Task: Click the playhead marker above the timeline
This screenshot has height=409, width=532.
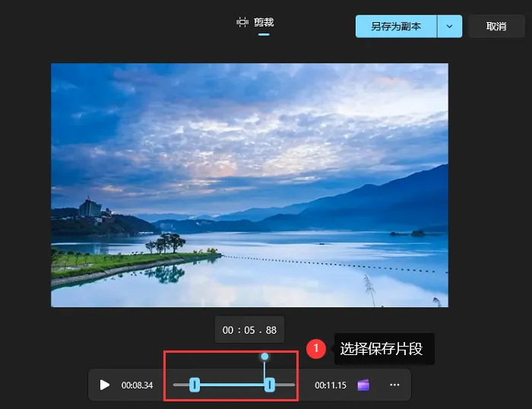Action: click(x=264, y=357)
